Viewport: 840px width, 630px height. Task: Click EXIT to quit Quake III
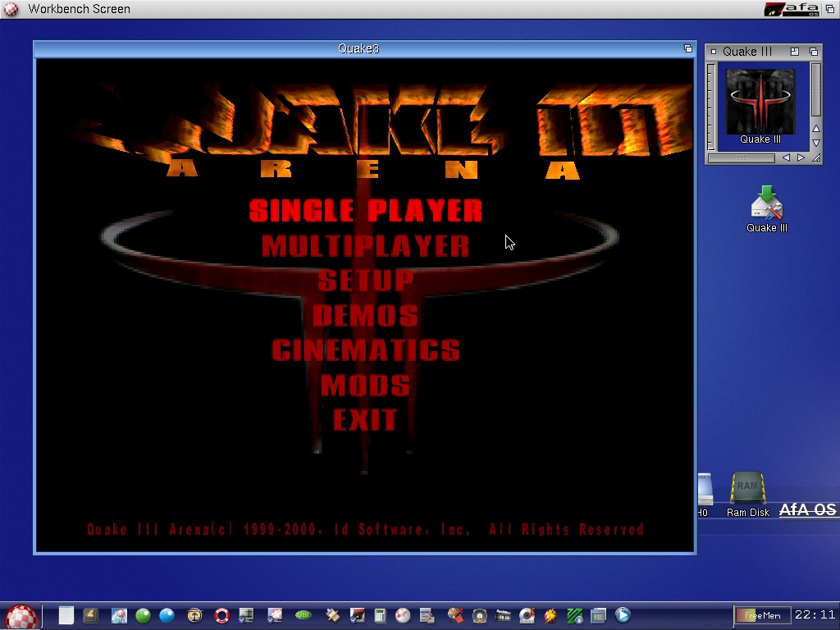point(365,420)
